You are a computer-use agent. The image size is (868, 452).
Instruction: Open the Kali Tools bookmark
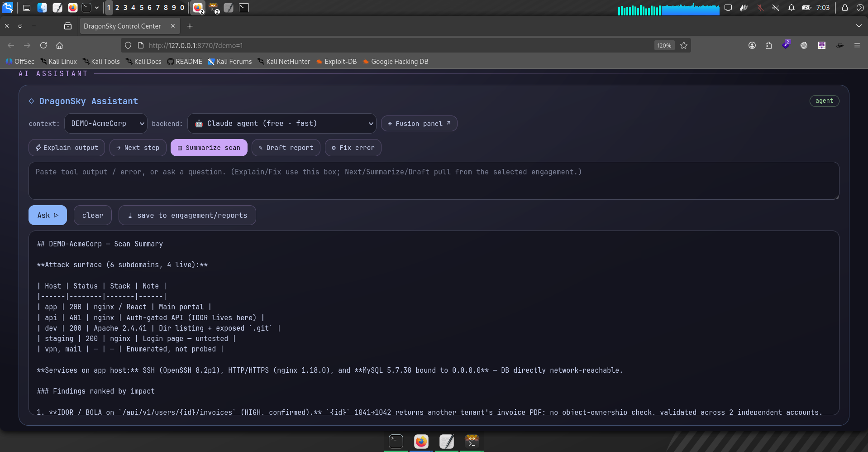pos(101,62)
